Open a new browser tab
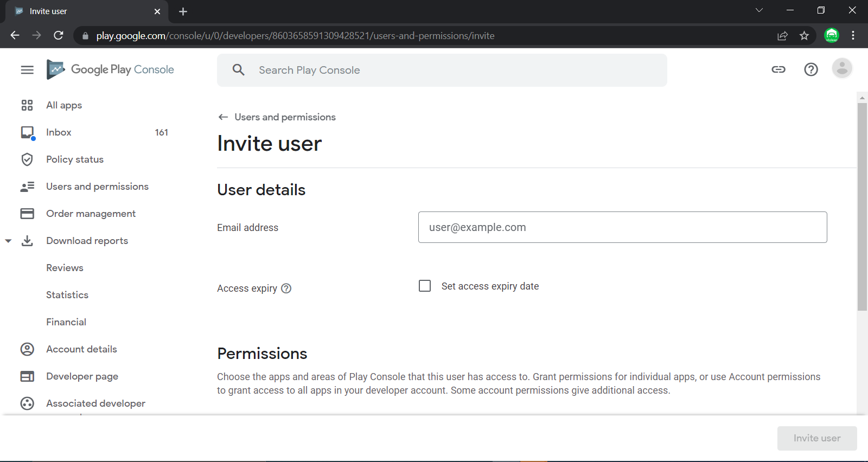The width and height of the screenshot is (868, 462). tap(183, 11)
